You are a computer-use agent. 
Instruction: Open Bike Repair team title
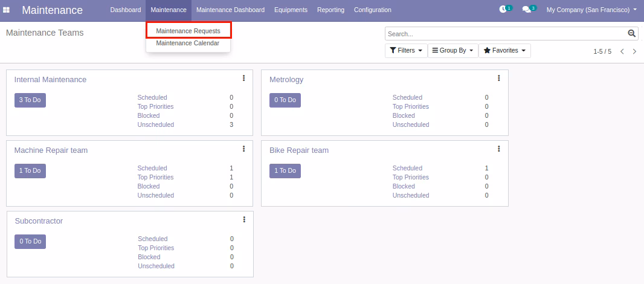pyautogui.click(x=299, y=150)
